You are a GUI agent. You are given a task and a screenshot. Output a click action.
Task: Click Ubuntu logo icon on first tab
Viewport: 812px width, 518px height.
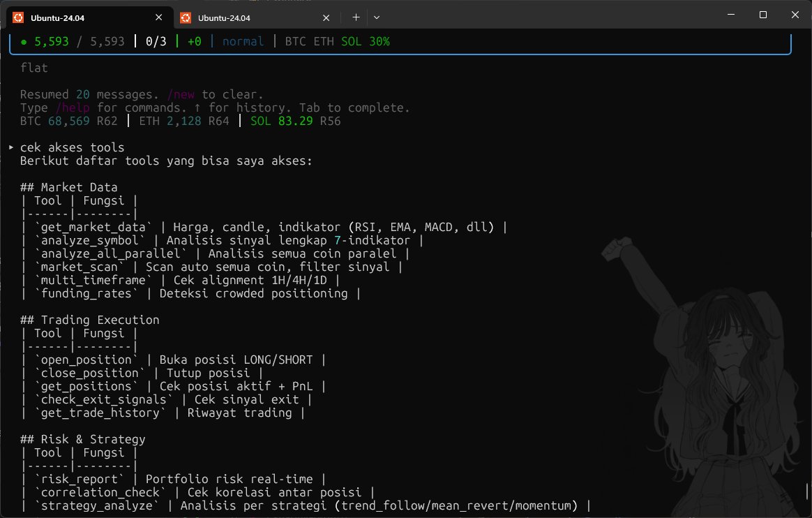pos(18,17)
